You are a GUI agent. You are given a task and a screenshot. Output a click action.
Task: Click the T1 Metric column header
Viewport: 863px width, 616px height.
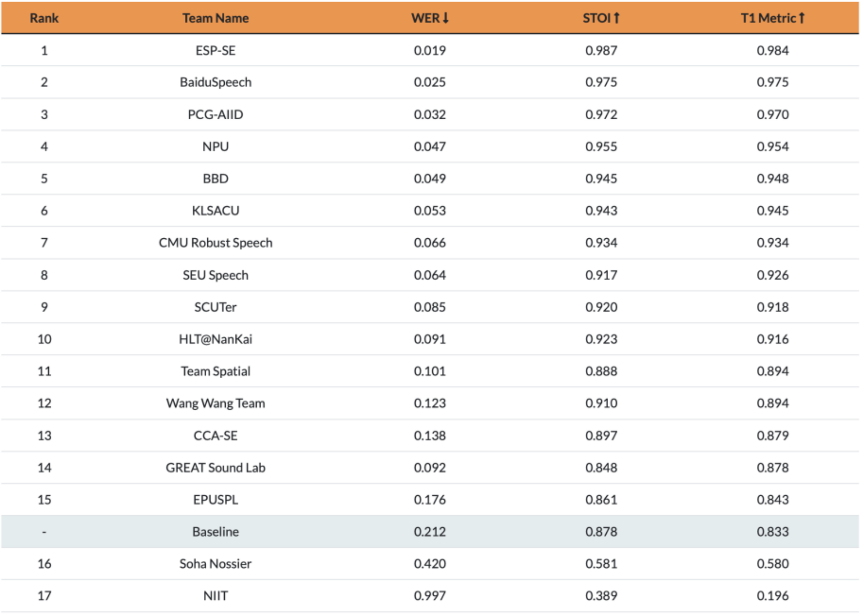click(x=773, y=18)
